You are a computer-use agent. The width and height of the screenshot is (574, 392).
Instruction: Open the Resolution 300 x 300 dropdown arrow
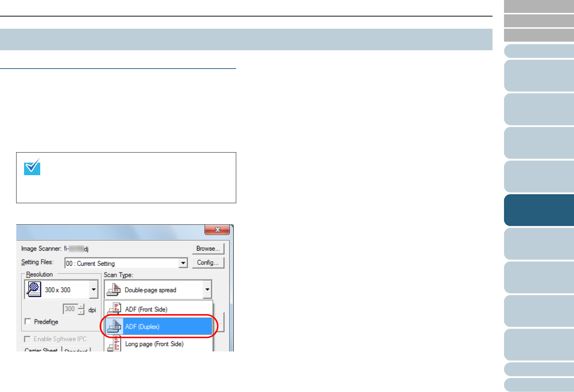tap(94, 290)
